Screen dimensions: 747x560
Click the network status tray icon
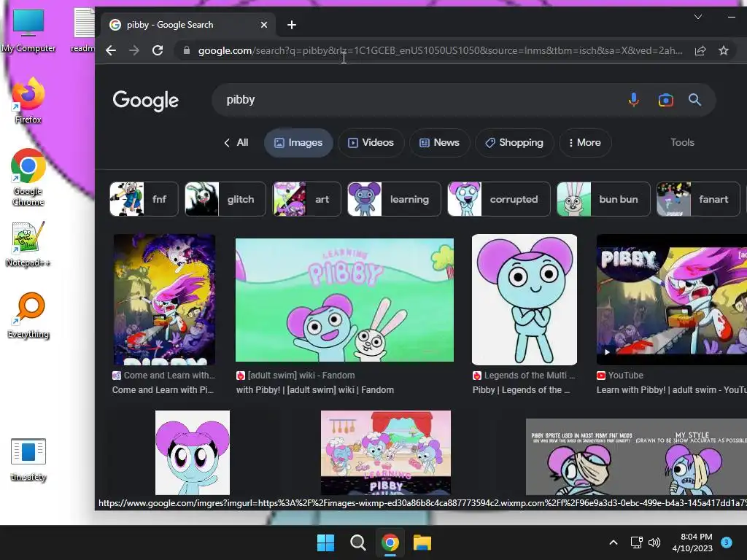pos(636,542)
